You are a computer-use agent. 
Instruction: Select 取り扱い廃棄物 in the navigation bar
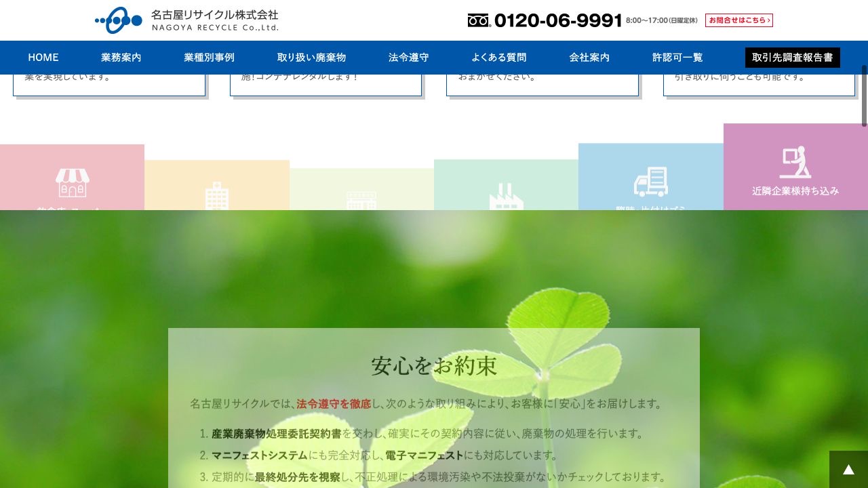312,58
